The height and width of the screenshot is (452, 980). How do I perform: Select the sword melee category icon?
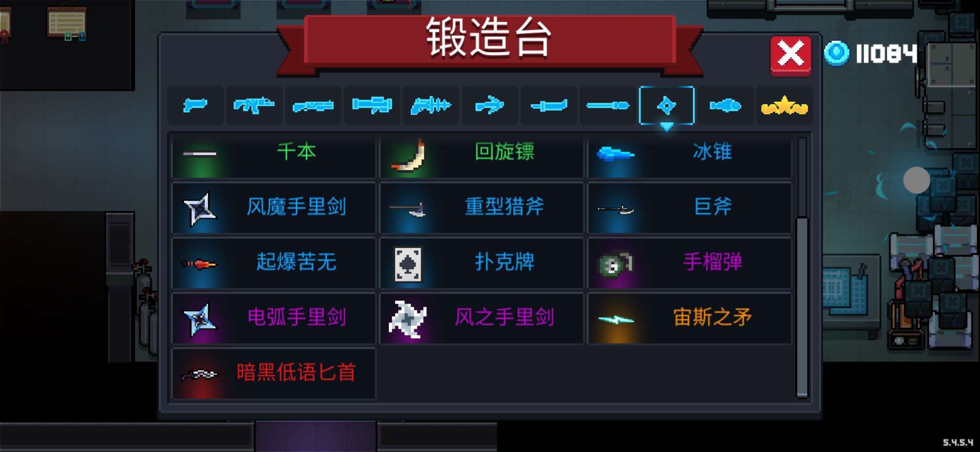[549, 105]
